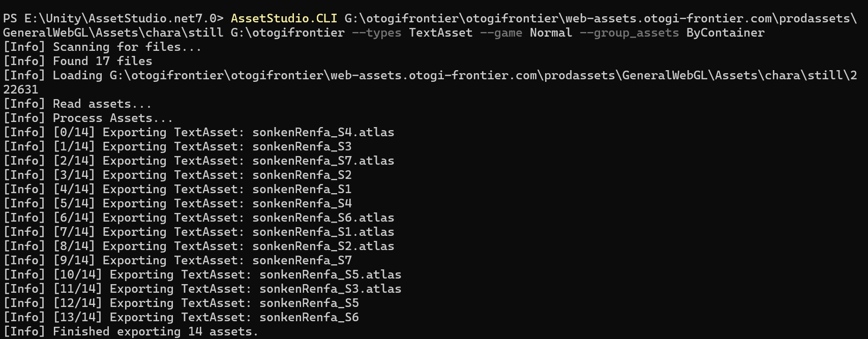Click the --group_assets flag in command
This screenshot has width=868, height=339.
pos(629,33)
